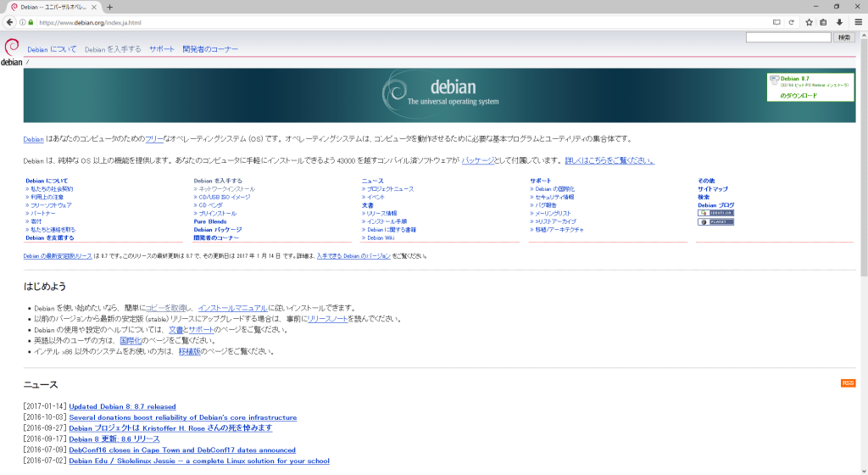Open 'CD/USB ISO イメージ' link
The height and width of the screenshot is (475, 868).
(225, 197)
